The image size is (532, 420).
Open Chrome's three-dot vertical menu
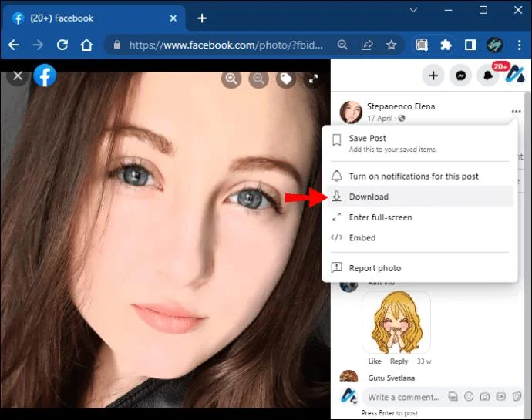pyautogui.click(x=519, y=45)
